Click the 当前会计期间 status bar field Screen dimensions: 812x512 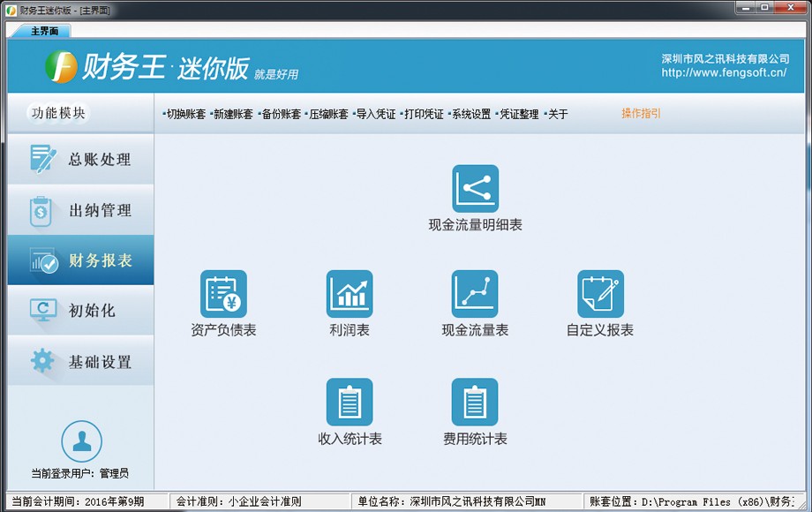click(x=79, y=501)
